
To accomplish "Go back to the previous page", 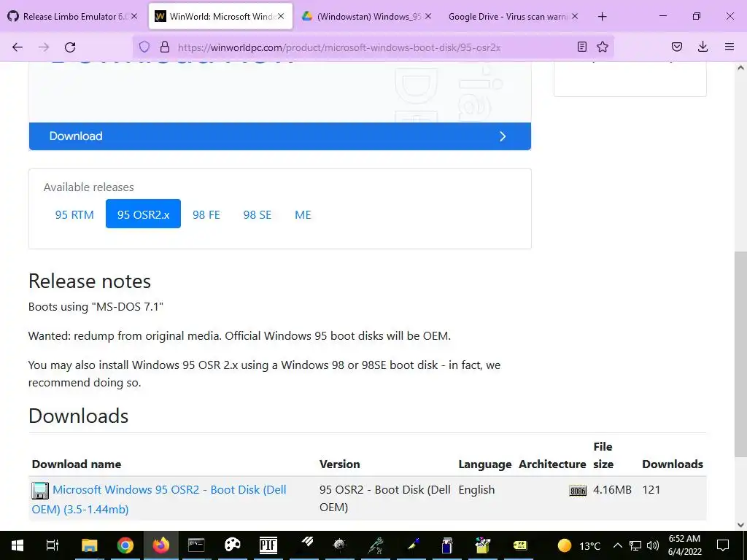I will tap(18, 47).
